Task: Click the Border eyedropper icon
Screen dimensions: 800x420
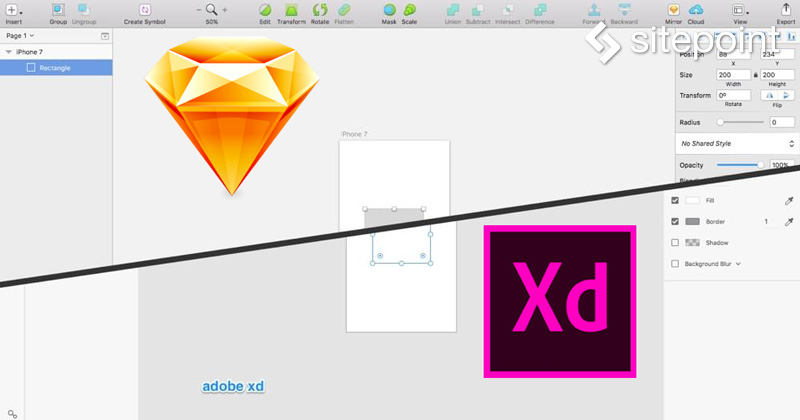Action: (789, 221)
